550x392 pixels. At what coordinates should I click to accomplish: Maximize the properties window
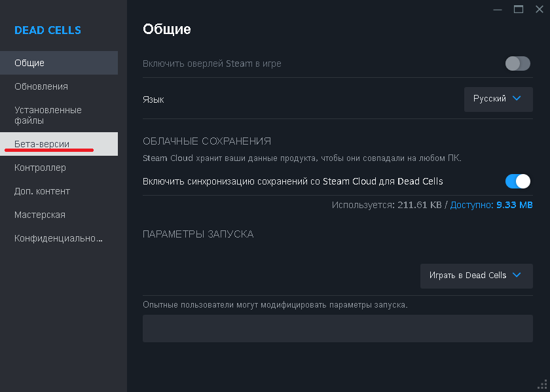(519, 9)
